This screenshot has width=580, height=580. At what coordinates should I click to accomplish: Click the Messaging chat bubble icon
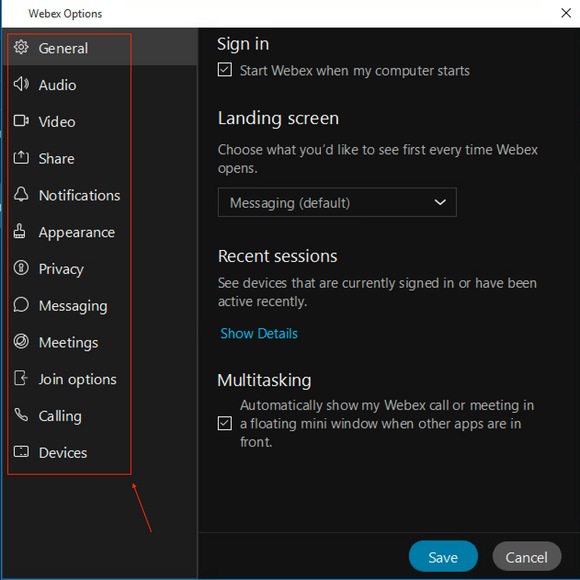coord(21,305)
